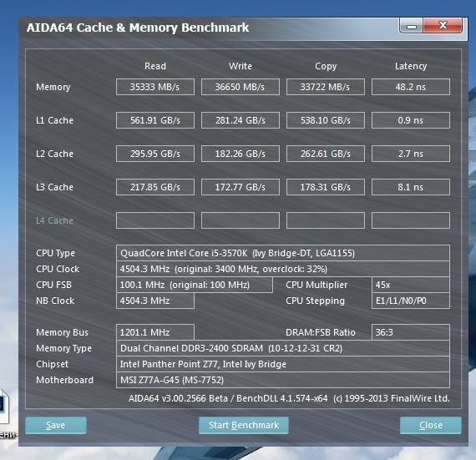This screenshot has width=476, height=460.
Task: Click the Chipset Intel Panther Point Z77 field
Action: click(x=283, y=364)
